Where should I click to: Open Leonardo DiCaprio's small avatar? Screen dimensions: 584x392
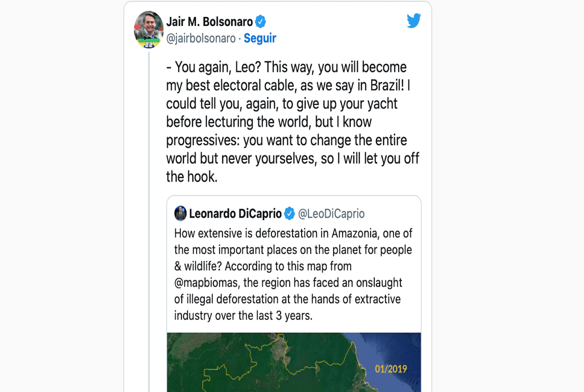tap(180, 213)
